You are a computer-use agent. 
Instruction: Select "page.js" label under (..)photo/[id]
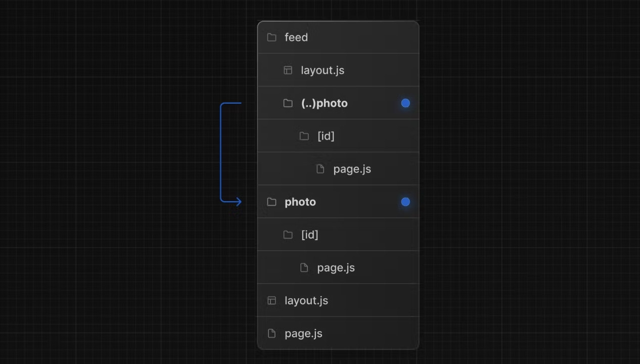(x=352, y=169)
